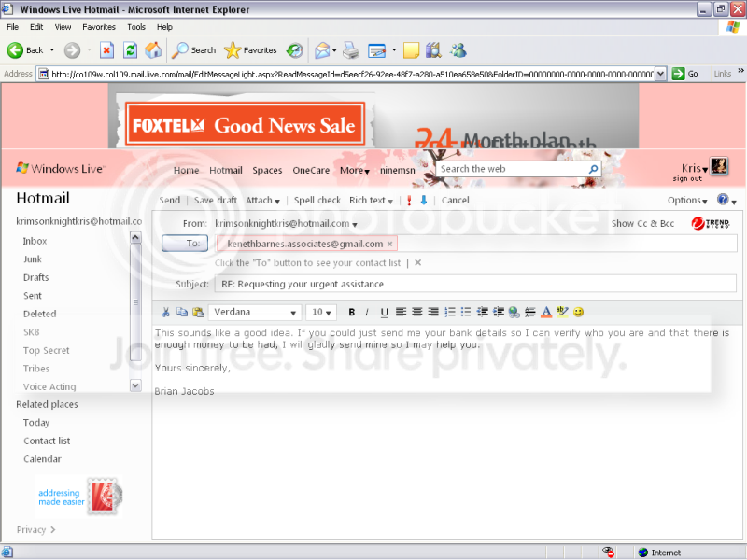Align text left in editor
The image size is (747, 560).
[x=402, y=312]
